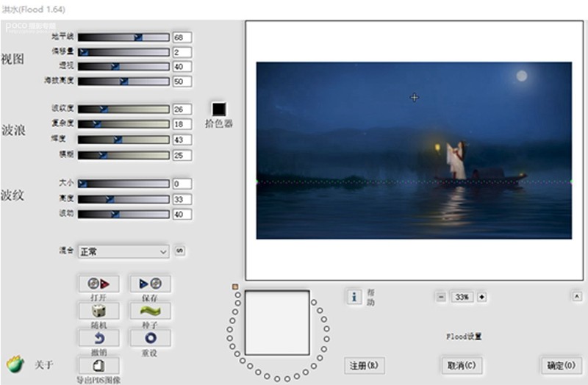Click the 注册(R) register button

364,365
